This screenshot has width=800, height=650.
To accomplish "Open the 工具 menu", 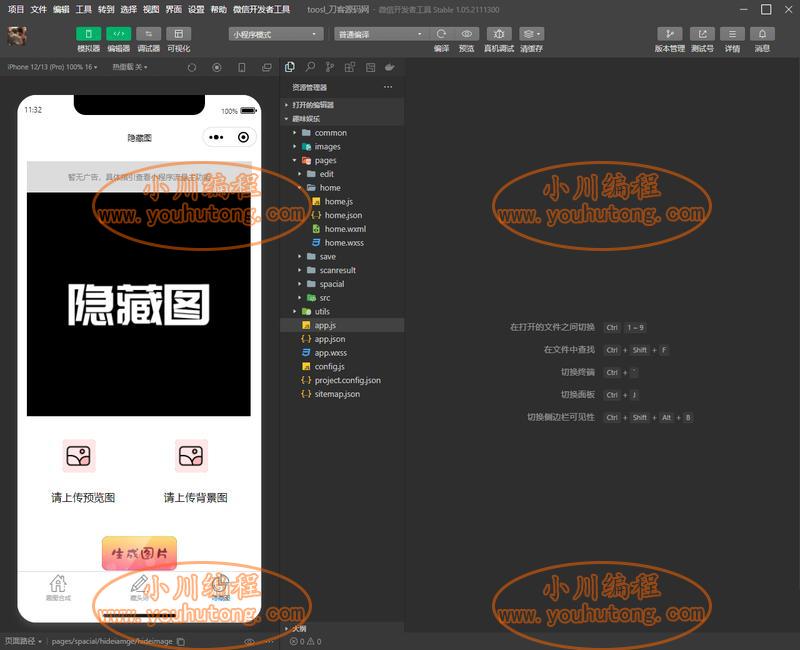I will (84, 9).
